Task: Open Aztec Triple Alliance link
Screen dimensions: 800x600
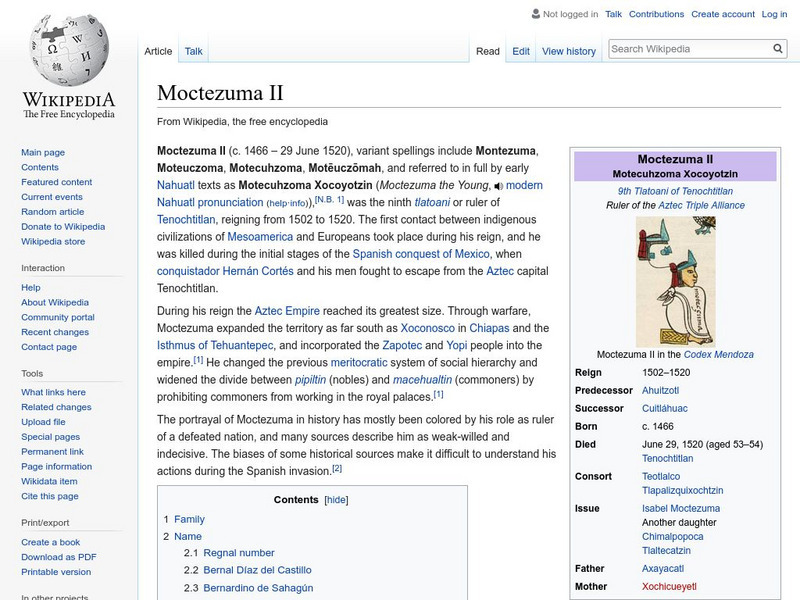Action: [x=702, y=206]
